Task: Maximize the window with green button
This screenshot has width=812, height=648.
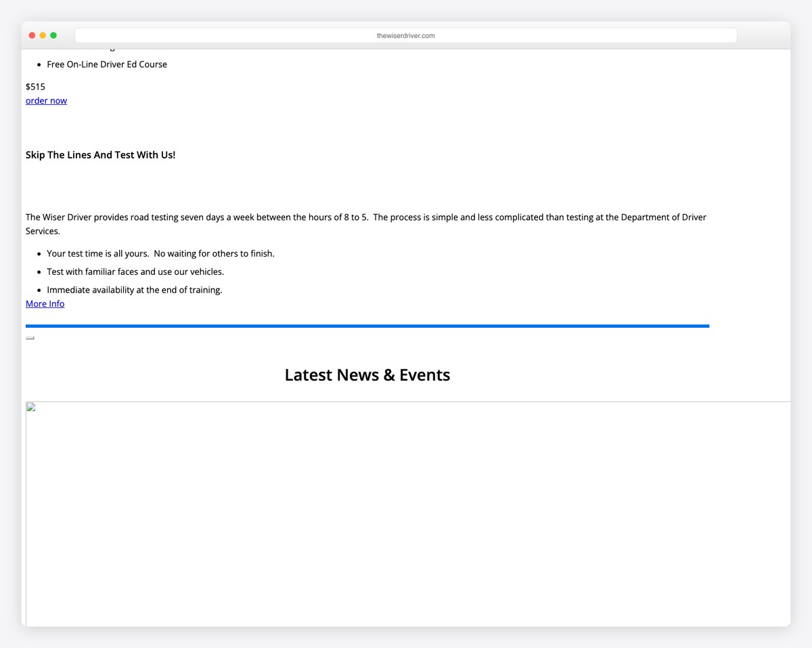Action: point(53,35)
